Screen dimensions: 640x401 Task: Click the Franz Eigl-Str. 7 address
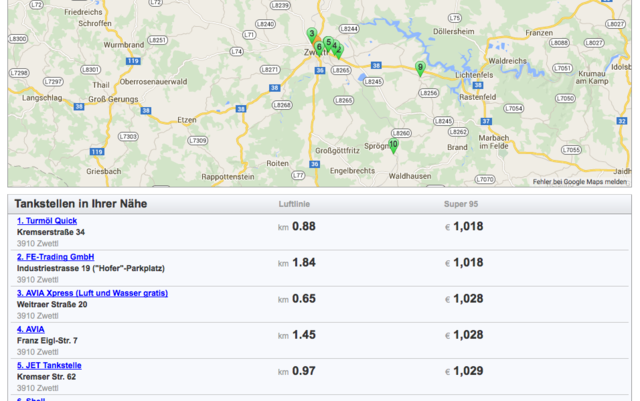coord(47,341)
